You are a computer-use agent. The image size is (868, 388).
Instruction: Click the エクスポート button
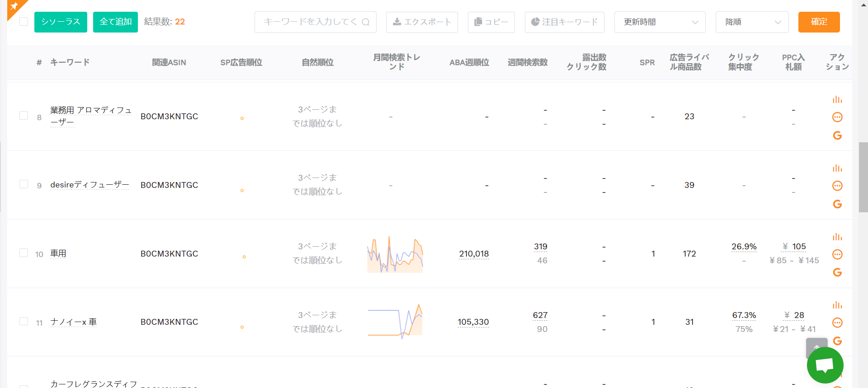(x=422, y=22)
